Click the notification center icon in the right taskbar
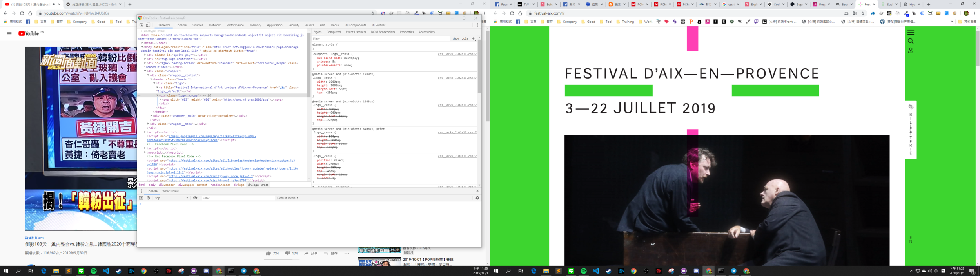This screenshot has height=276, width=980. click(x=971, y=271)
